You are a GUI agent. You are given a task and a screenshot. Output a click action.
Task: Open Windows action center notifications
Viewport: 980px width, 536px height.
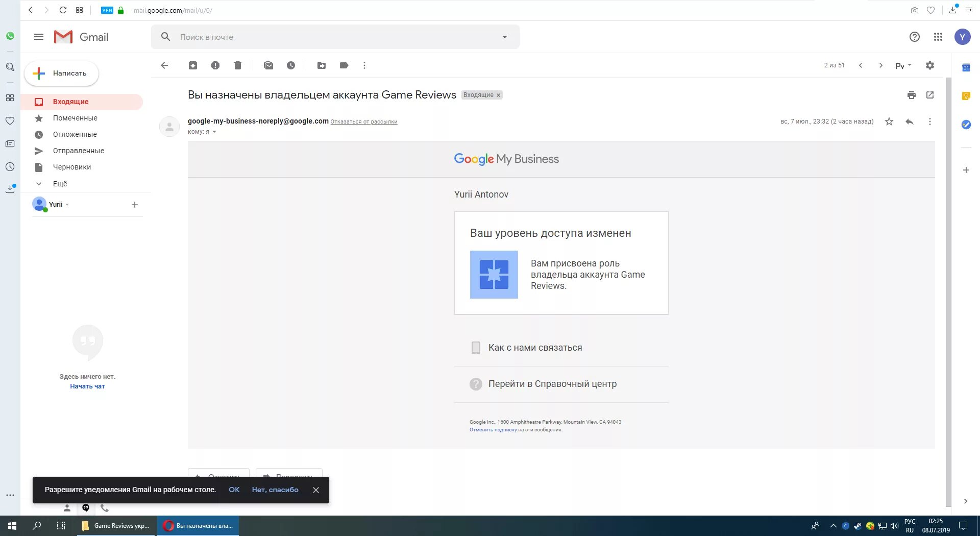(963, 526)
